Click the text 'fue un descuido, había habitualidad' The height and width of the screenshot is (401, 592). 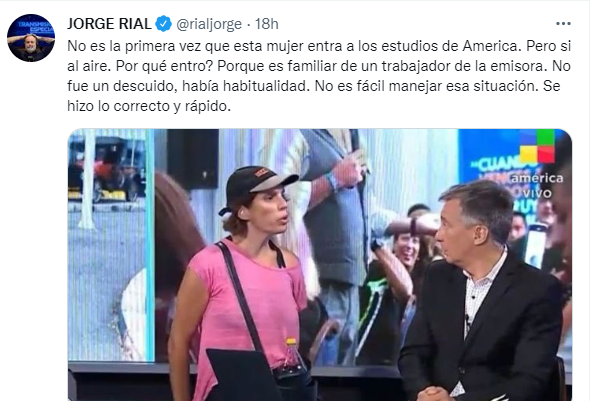[188, 86]
